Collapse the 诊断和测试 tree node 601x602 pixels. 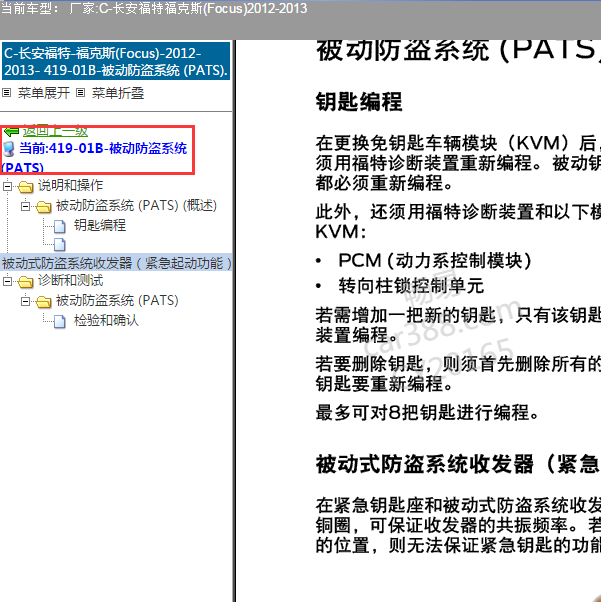click(x=7, y=281)
